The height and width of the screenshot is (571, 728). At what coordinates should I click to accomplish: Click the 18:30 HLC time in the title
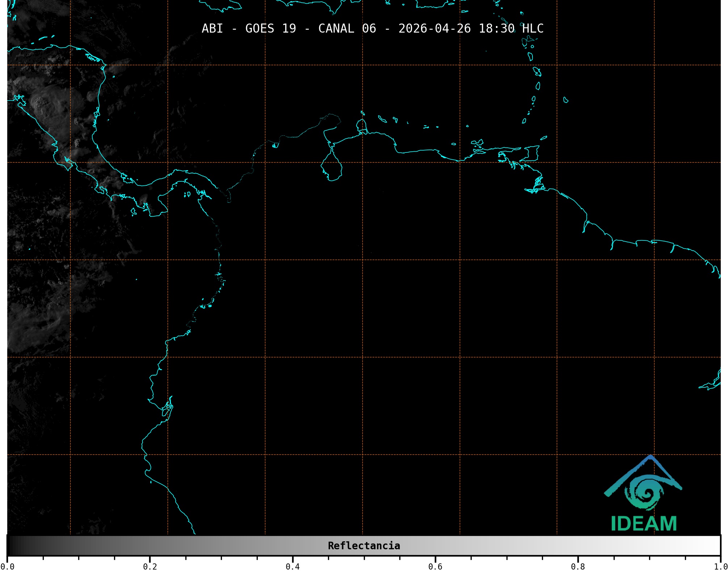click(511, 29)
